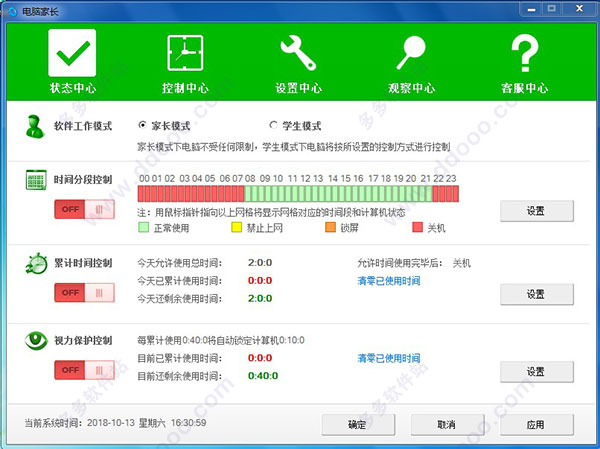This screenshot has height=449, width=600.
Task: Click the 视力保护控制 eye icon
Action: (x=36, y=341)
